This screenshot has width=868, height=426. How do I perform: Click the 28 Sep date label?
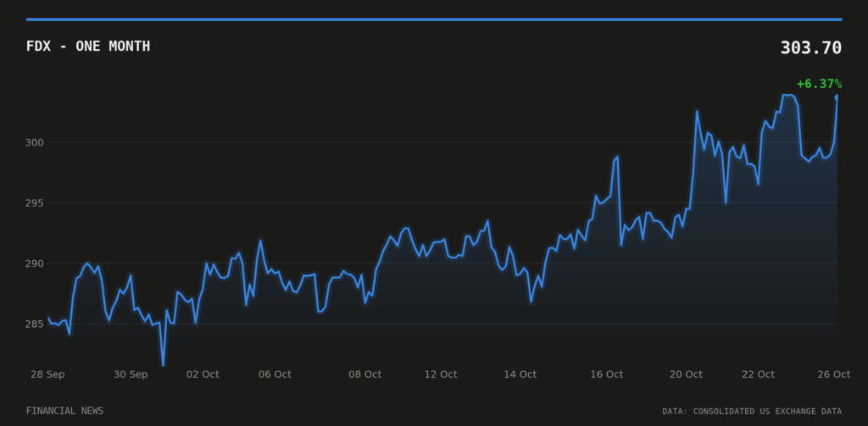pyautogui.click(x=47, y=374)
